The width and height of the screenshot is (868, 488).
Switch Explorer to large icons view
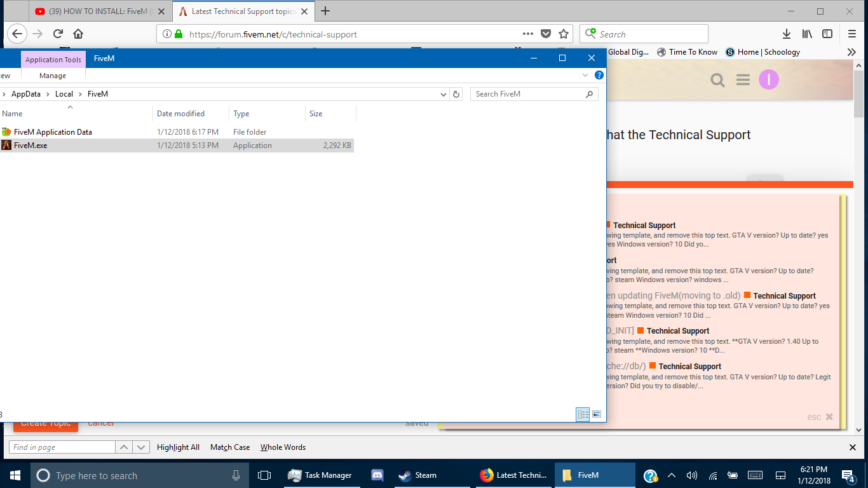coord(597,414)
